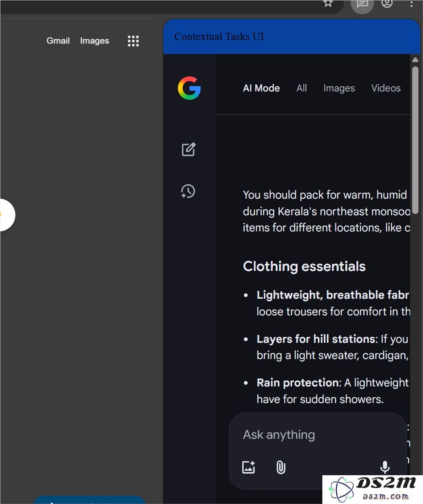
Task: Open AI Mode history clock icon
Action: [188, 191]
